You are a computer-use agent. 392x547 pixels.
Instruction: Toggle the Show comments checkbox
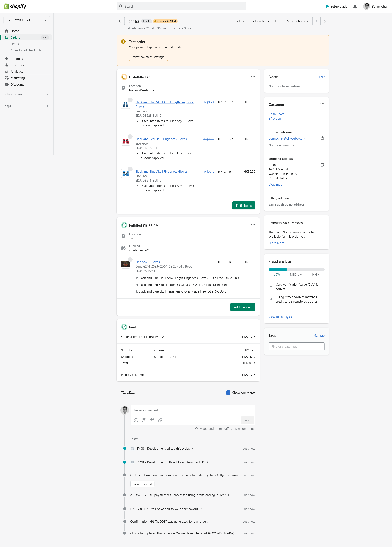[228, 393]
